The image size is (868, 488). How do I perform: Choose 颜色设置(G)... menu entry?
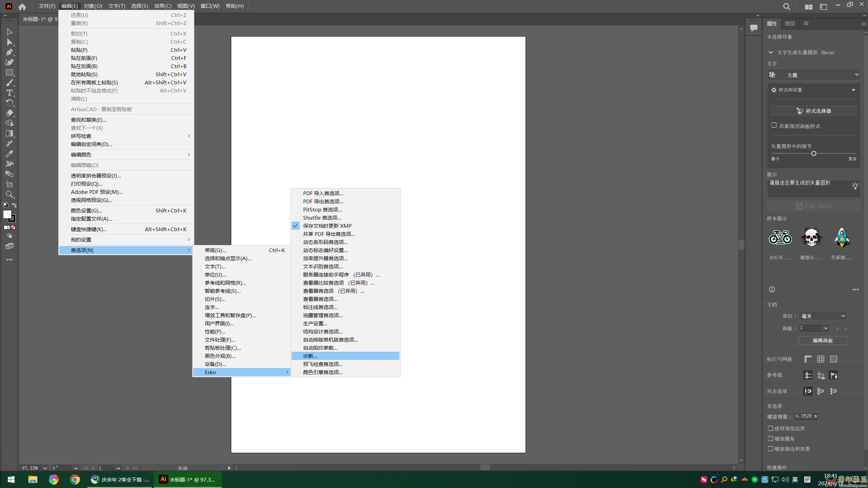pyautogui.click(x=126, y=210)
